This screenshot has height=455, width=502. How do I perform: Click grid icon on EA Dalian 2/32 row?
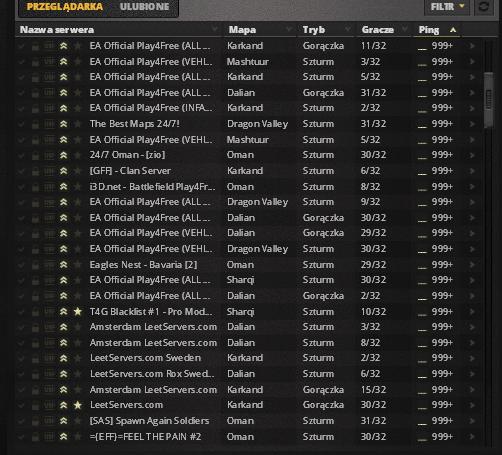[49, 296]
